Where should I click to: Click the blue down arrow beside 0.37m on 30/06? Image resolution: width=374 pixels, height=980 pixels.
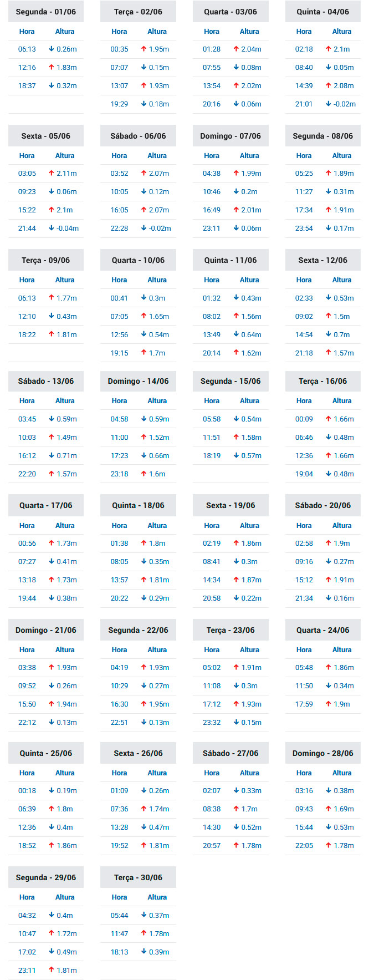tap(144, 915)
